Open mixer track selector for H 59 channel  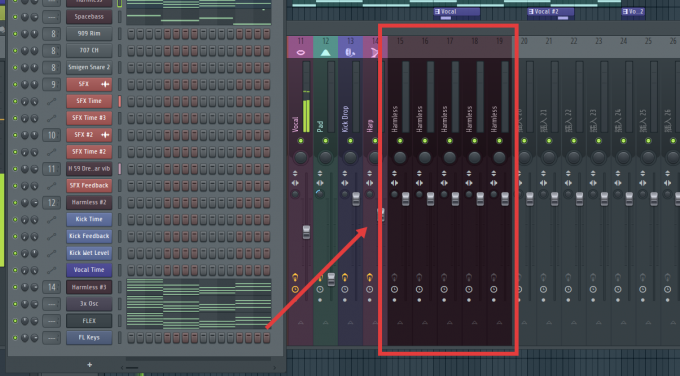[51, 169]
